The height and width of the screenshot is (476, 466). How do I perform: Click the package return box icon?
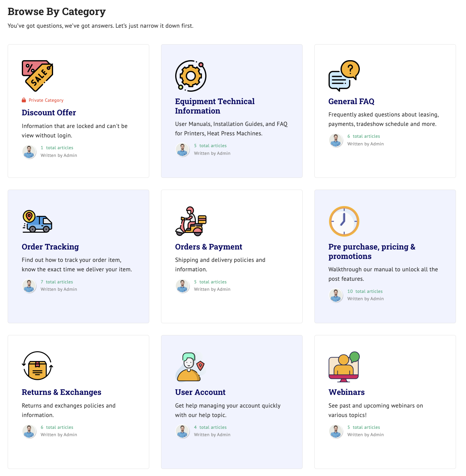(x=37, y=366)
